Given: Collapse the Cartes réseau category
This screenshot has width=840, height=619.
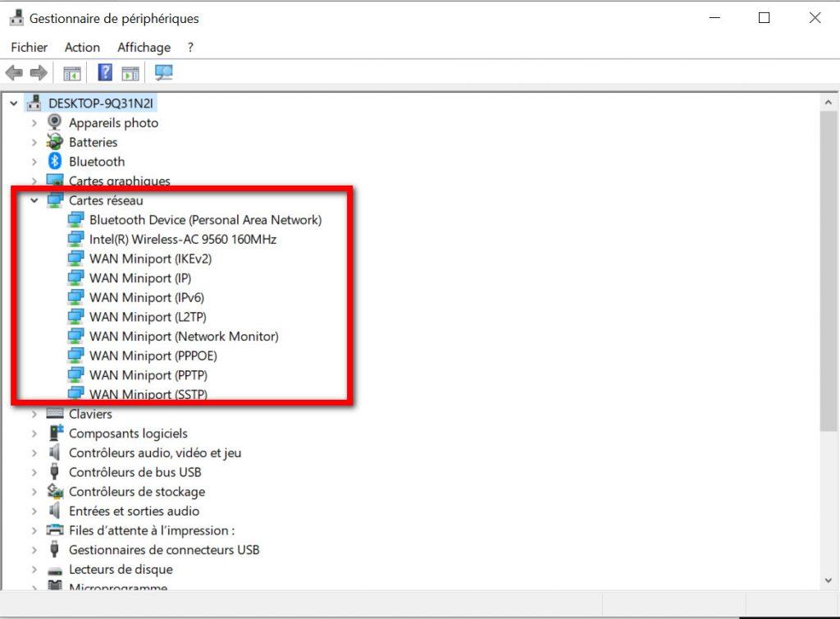Looking at the screenshot, I should click(x=34, y=200).
